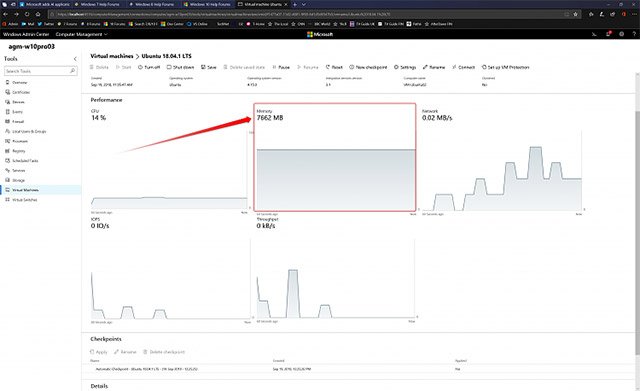Open notifications bell in the header
Image resolution: width=640 pixels, height=391 pixels.
[x=608, y=34]
